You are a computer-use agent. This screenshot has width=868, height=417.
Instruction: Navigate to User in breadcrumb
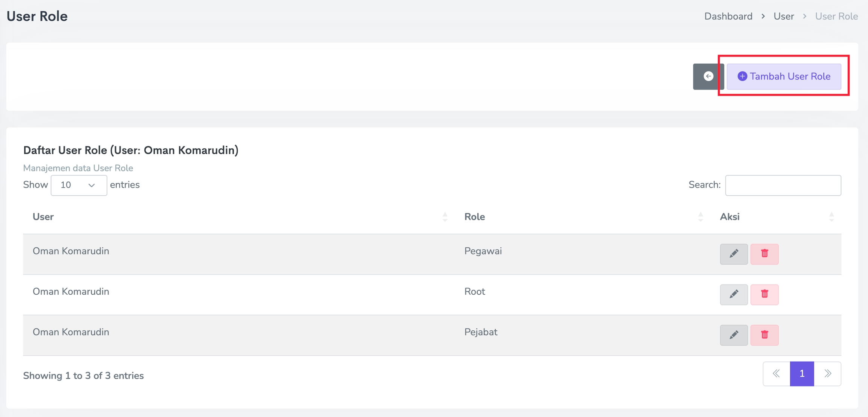point(784,16)
